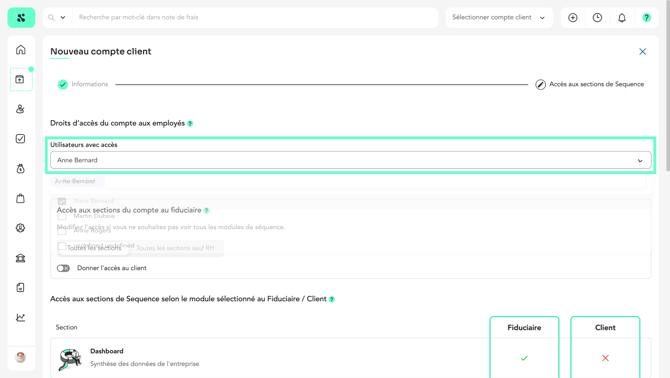
Task: Open the money bag icon in sidebar
Action: [21, 169]
